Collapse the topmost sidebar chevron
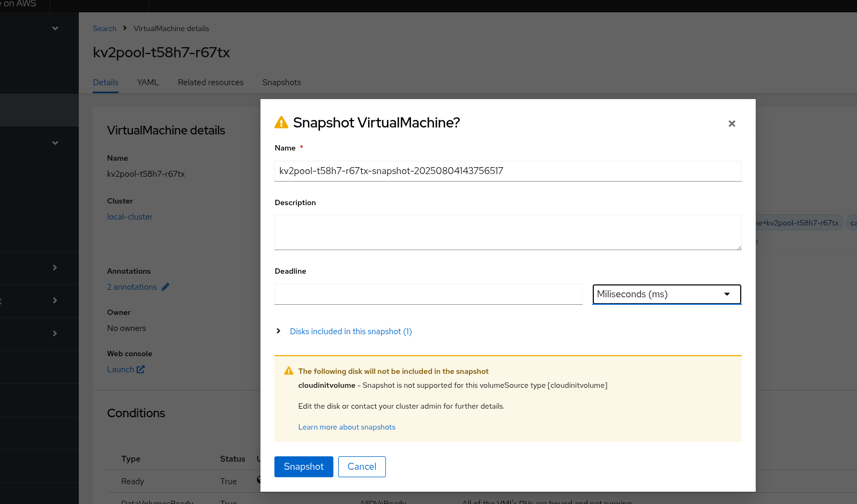 click(x=55, y=28)
